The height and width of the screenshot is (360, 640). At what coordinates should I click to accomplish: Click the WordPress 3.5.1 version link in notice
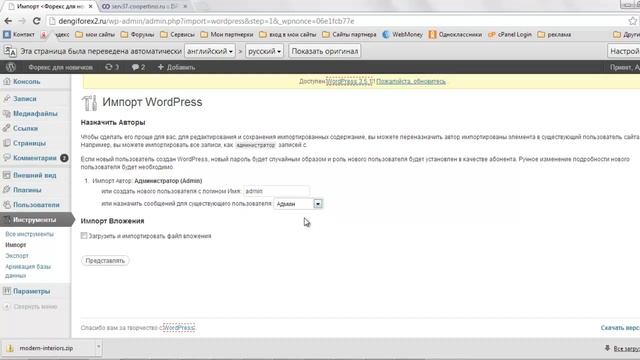pos(349,82)
